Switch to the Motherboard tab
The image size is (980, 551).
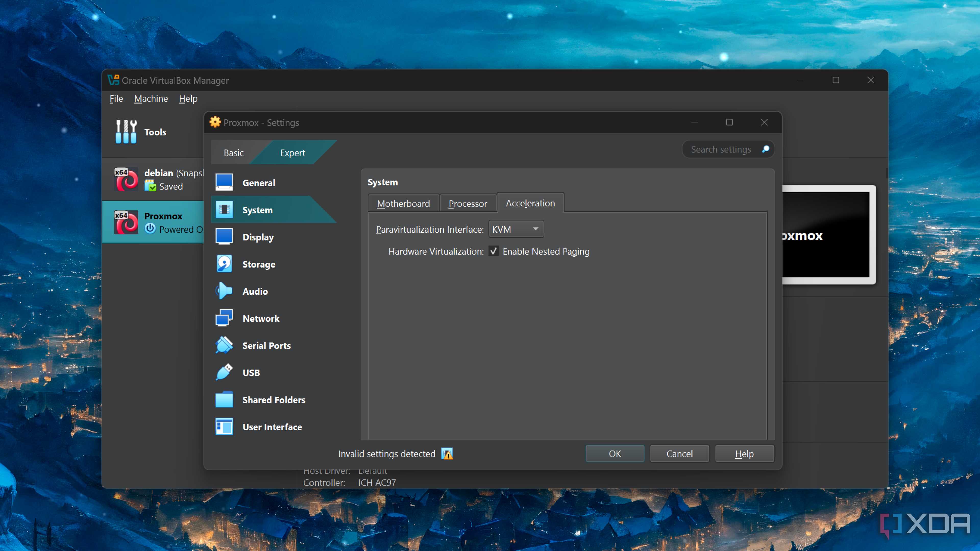[403, 203]
